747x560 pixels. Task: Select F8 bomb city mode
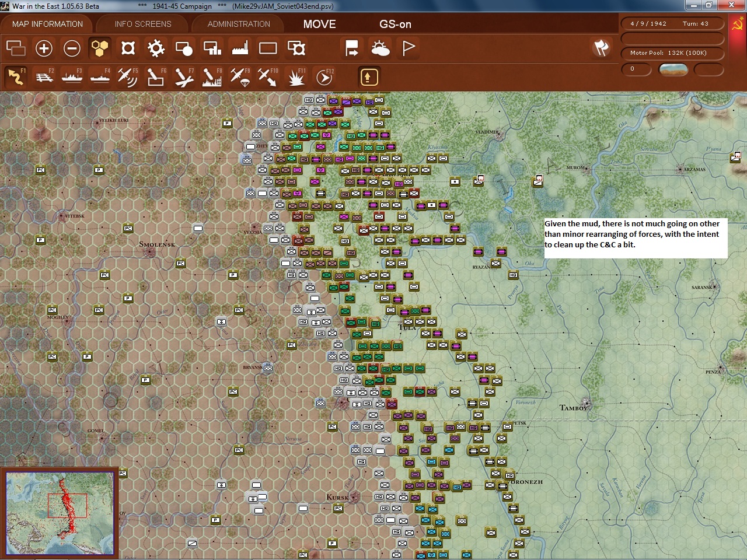point(212,77)
